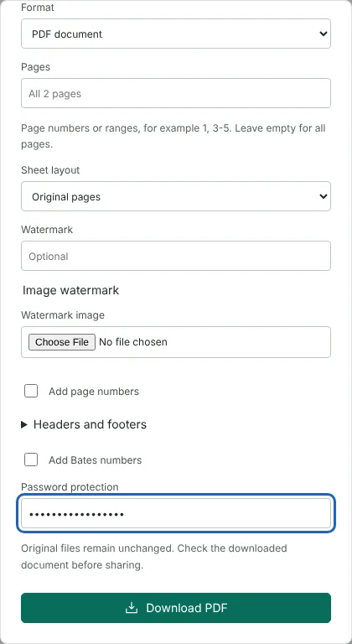Viewport: 352px width, 644px height.
Task: Click the 'Password protection' label
Action: coord(70,487)
